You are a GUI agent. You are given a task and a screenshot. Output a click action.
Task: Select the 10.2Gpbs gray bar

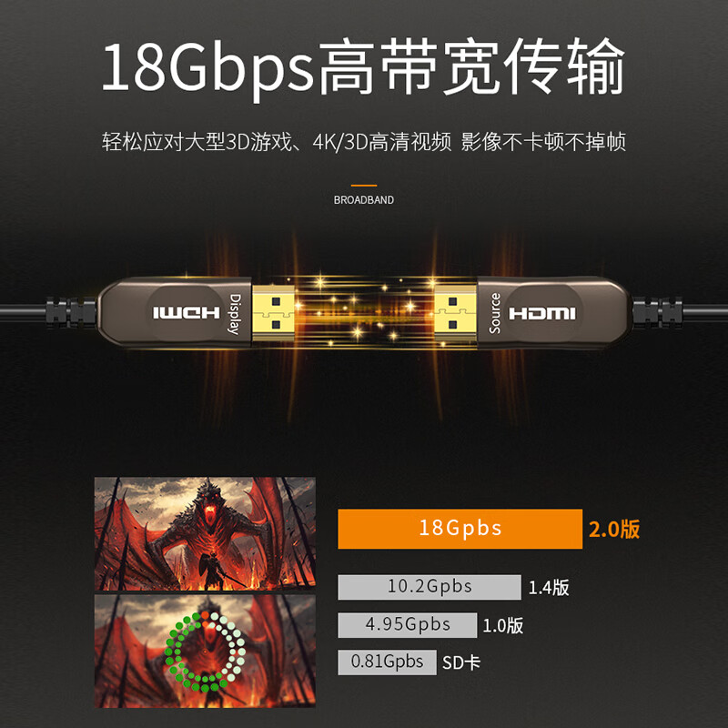click(x=430, y=587)
